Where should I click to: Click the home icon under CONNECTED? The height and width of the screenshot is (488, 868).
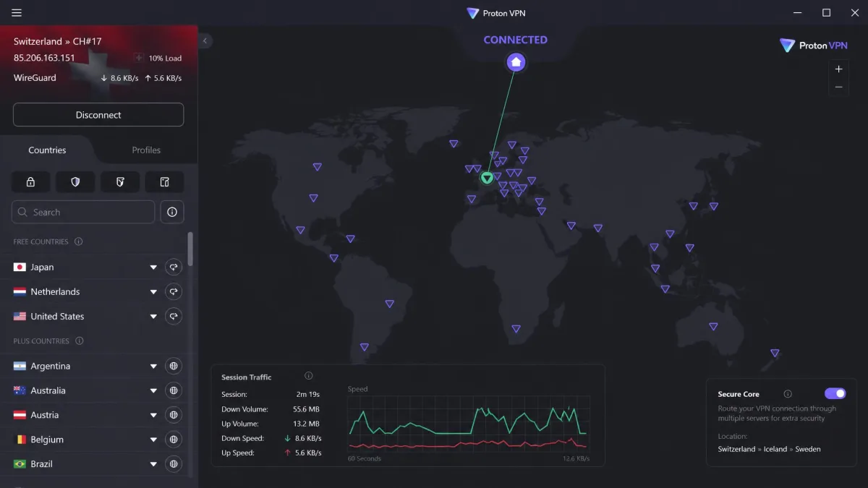point(516,62)
